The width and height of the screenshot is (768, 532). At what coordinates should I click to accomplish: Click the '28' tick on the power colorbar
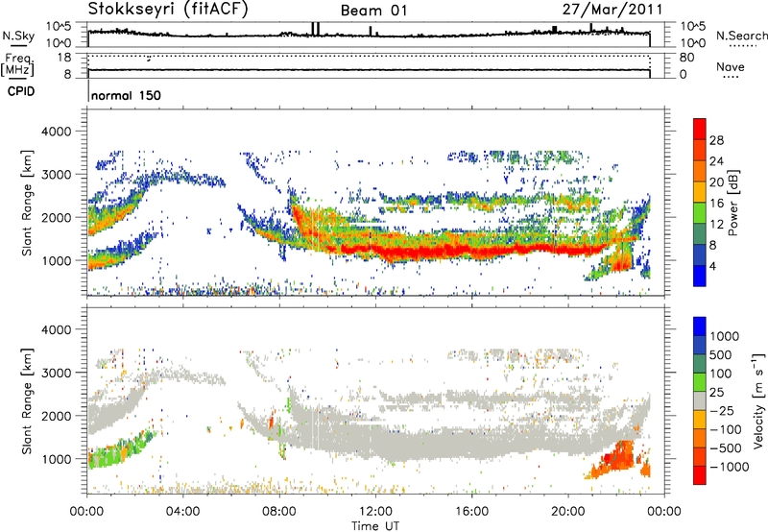716,140
